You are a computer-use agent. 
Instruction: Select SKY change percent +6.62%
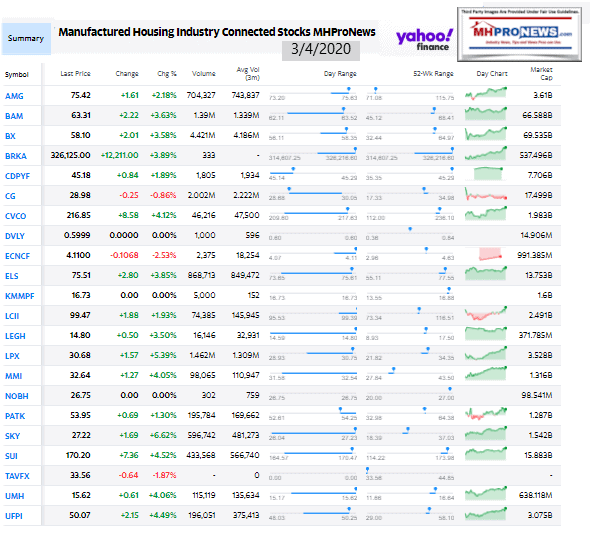click(163, 435)
